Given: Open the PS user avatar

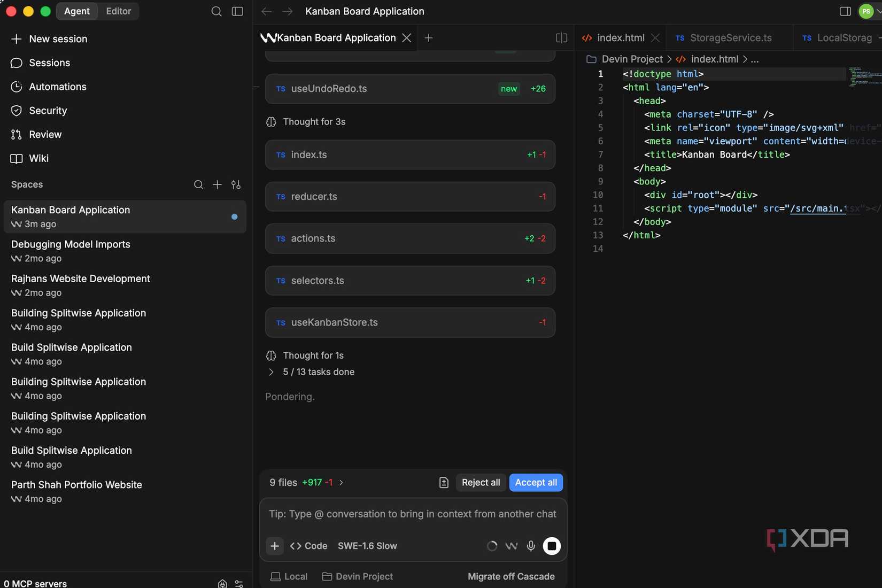Looking at the screenshot, I should pyautogui.click(x=866, y=11).
